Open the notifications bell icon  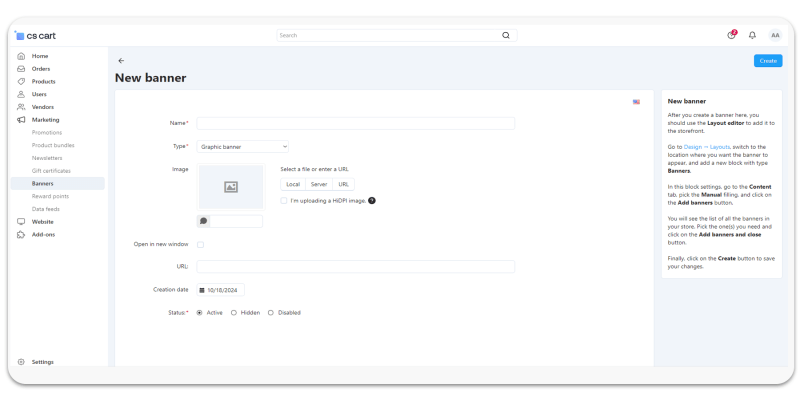pos(752,35)
